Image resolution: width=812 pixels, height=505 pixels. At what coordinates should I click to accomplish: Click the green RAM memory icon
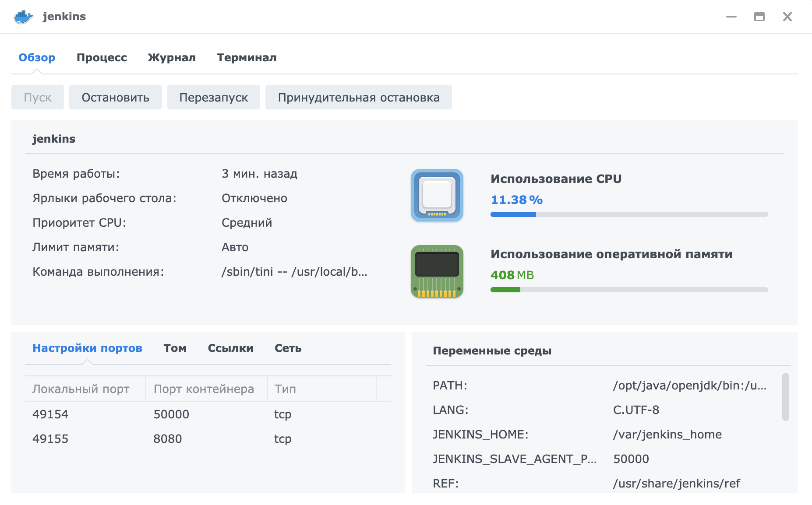point(437,271)
